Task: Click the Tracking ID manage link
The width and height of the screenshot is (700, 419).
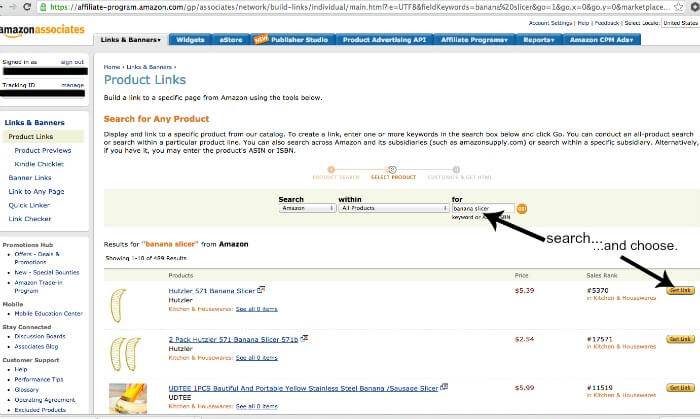Action: tap(72, 85)
